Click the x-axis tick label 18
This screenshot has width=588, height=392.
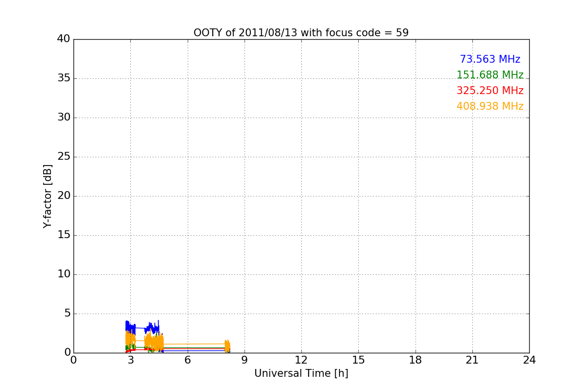416,360
